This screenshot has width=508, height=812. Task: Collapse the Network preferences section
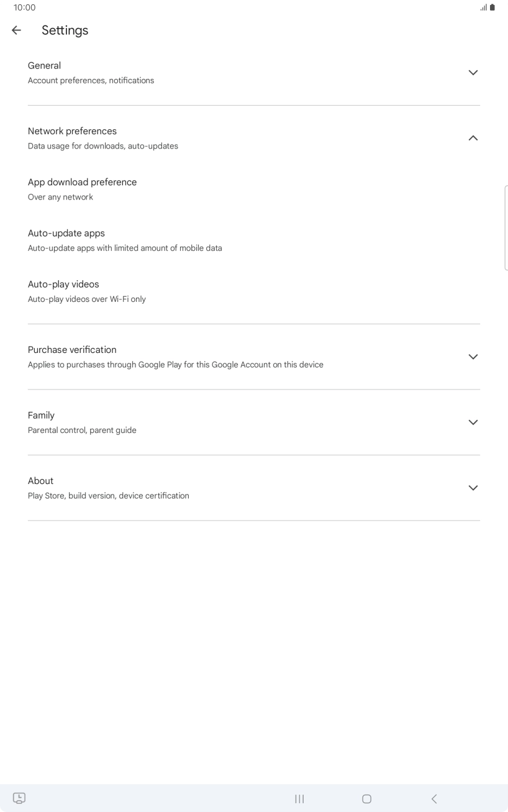pos(473,138)
